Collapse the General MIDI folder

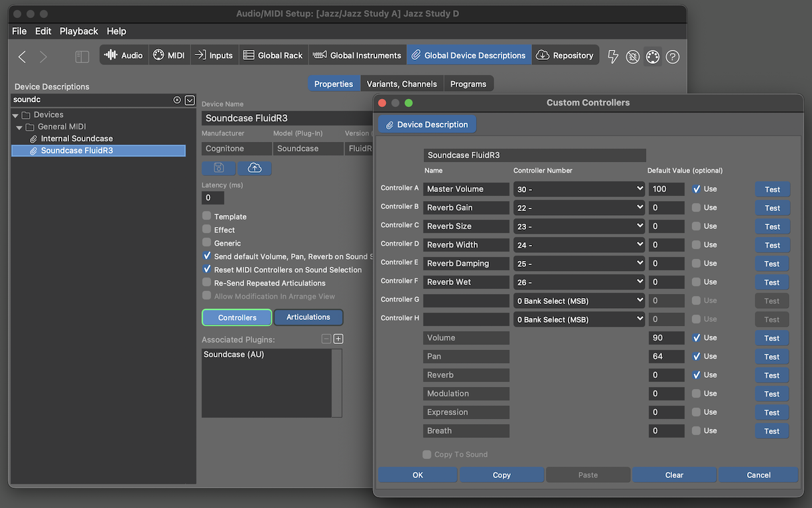point(20,127)
